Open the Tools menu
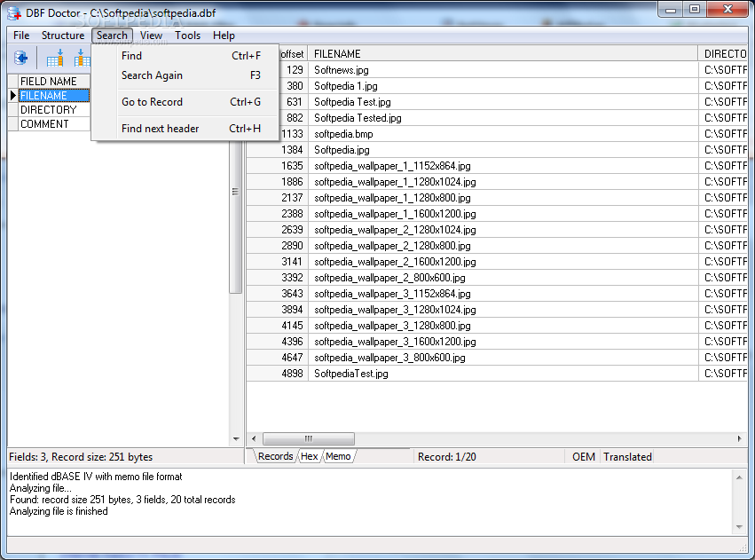The image size is (755, 560). click(x=187, y=35)
